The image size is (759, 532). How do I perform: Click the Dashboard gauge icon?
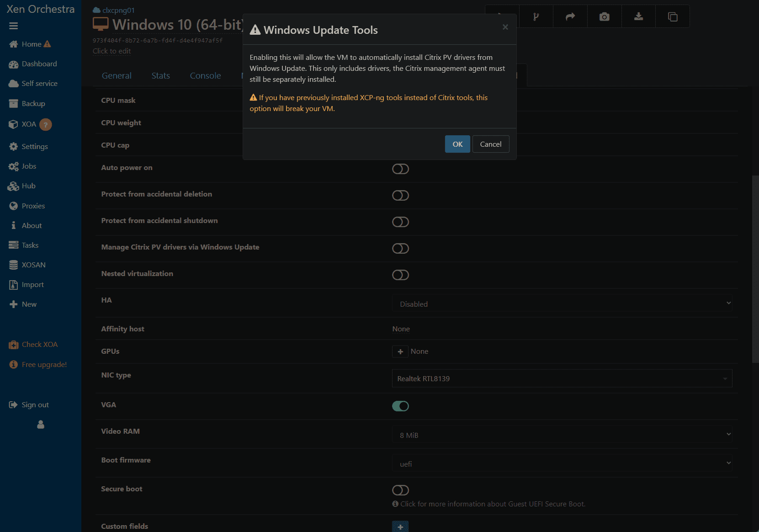(13, 64)
